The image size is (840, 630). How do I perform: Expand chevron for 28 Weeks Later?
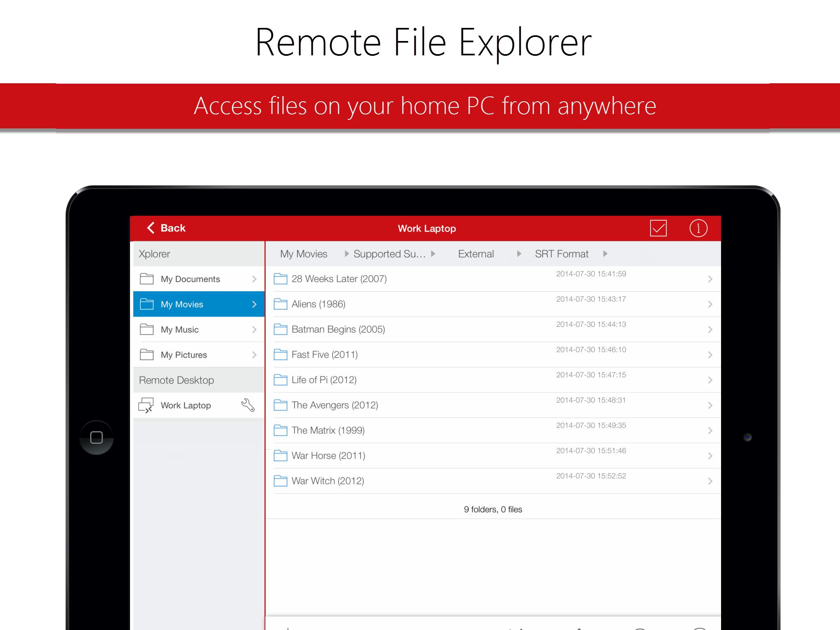tap(710, 279)
